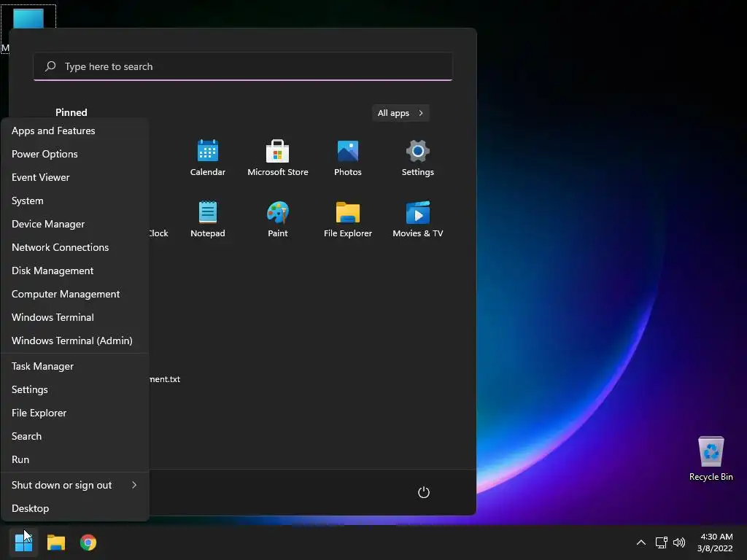Viewport: 747px width, 560px height.
Task: Launch Notepad from pinned apps
Action: pos(208,212)
